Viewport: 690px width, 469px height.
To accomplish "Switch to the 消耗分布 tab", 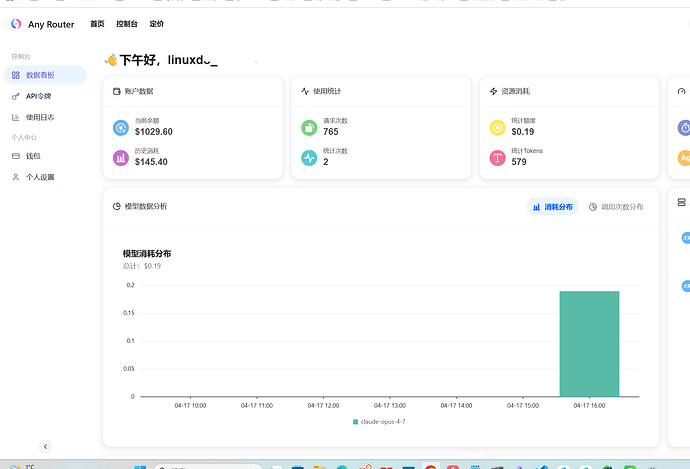I will pyautogui.click(x=553, y=207).
